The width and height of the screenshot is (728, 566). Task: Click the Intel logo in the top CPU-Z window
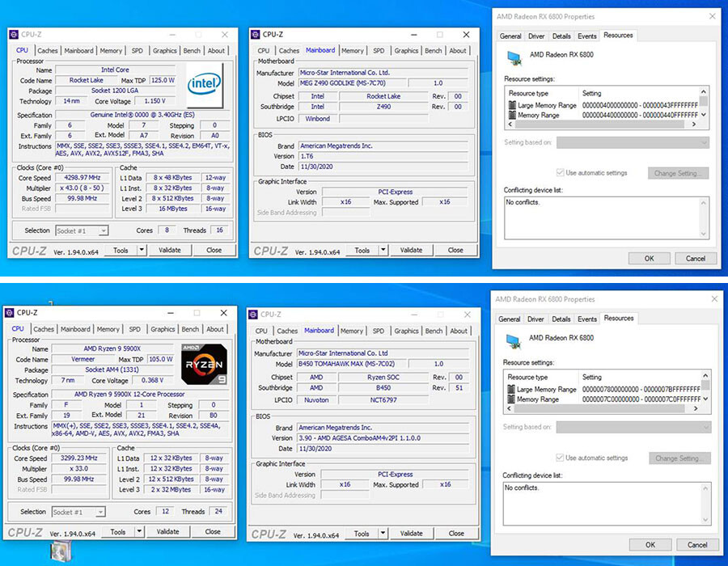(x=205, y=84)
